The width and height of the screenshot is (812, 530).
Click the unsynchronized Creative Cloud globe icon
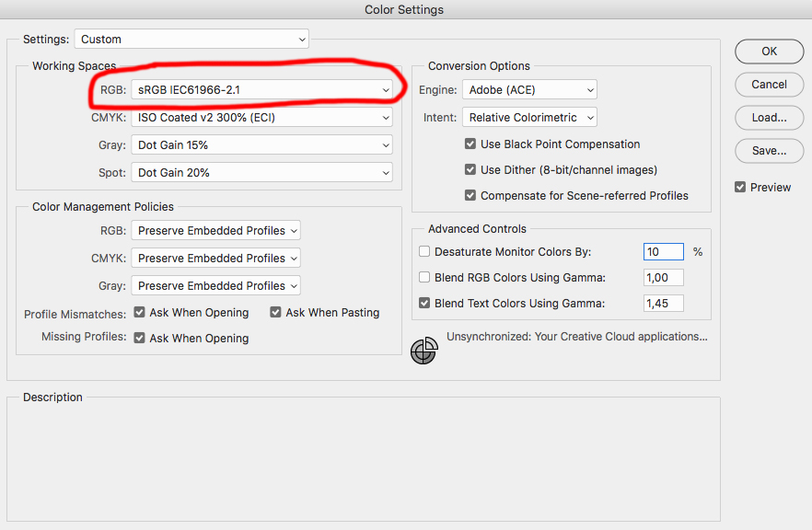pos(423,351)
